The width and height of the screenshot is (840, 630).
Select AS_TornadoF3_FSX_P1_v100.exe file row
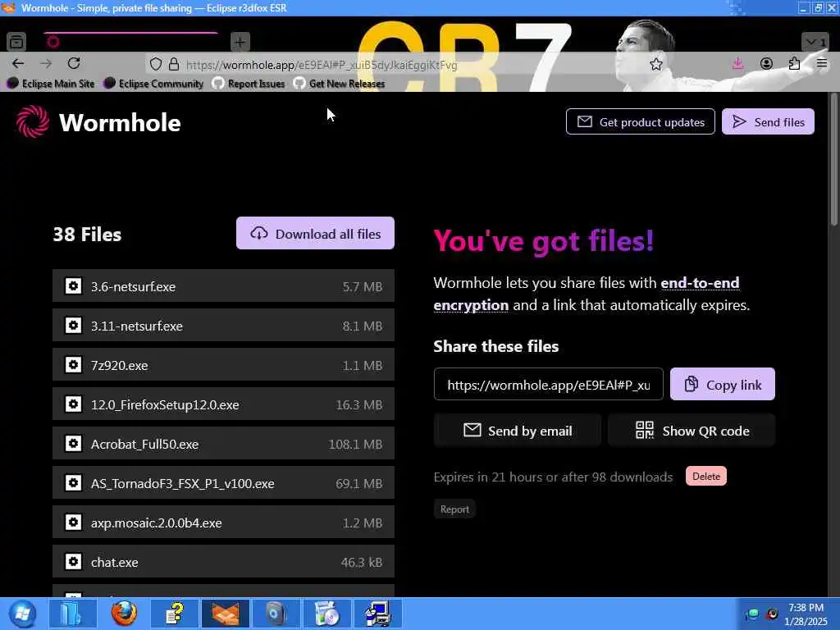click(x=223, y=482)
